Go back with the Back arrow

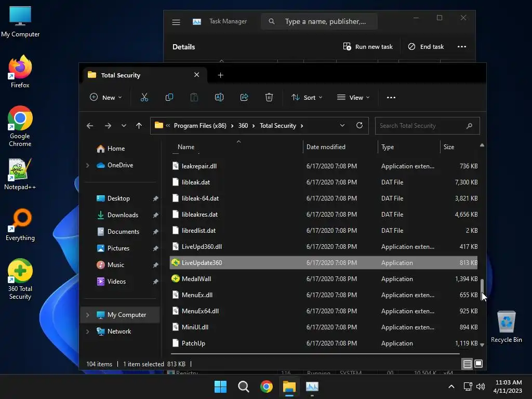point(90,126)
